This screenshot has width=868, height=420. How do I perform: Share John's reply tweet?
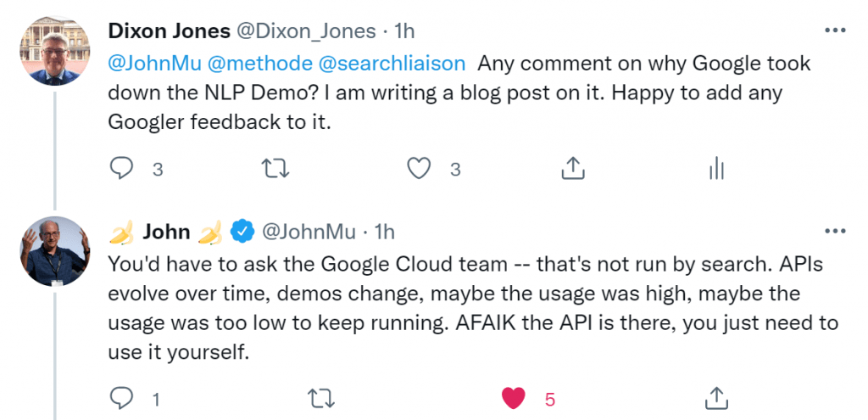click(x=715, y=397)
